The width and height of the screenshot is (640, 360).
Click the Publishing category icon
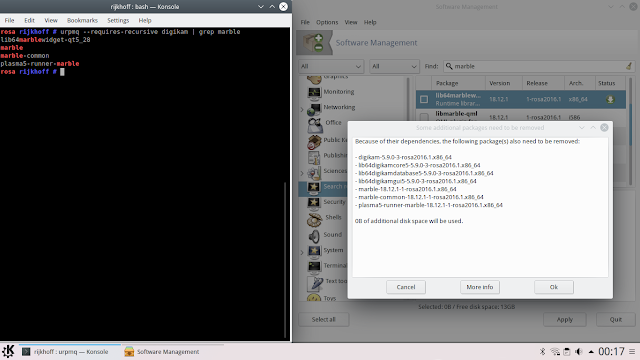tap(314, 157)
